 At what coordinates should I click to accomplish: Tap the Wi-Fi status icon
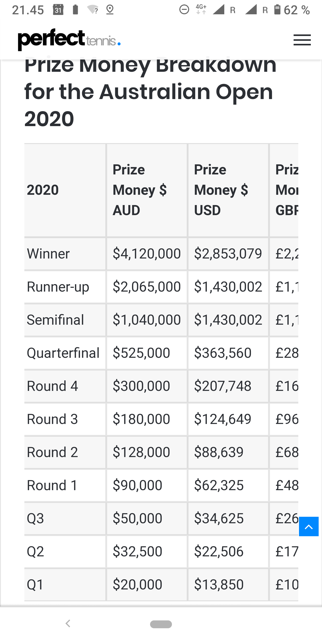point(93,10)
